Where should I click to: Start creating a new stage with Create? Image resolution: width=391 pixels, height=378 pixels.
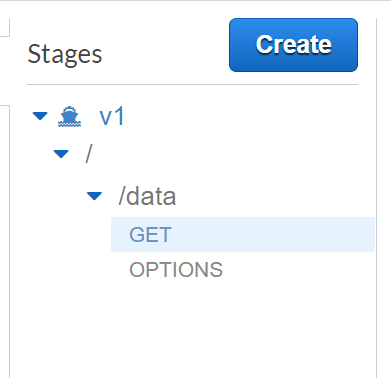[x=293, y=45]
